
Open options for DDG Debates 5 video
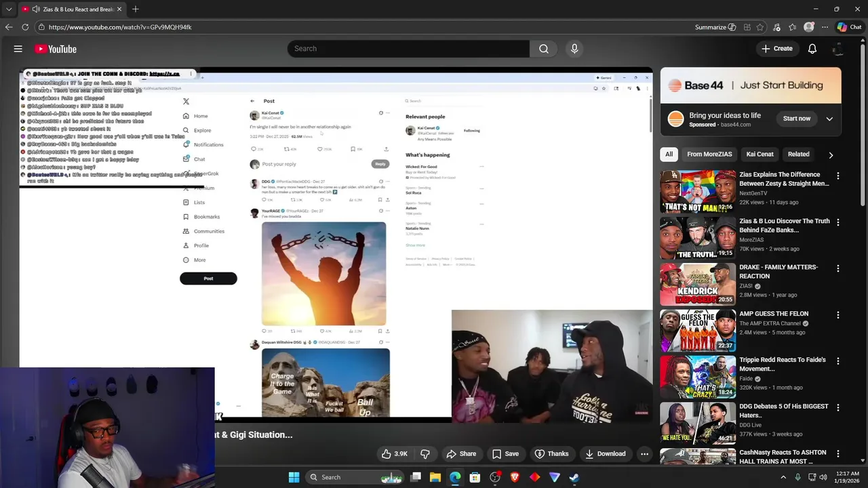coord(837,408)
